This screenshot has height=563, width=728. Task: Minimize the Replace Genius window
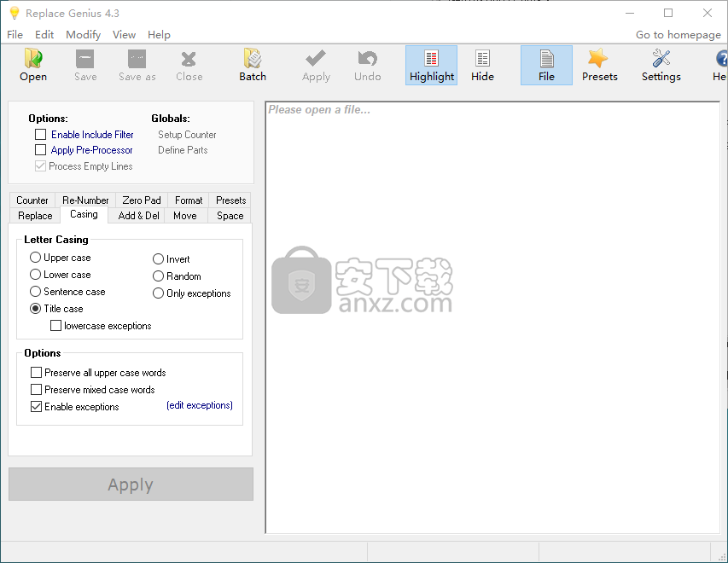coord(630,13)
